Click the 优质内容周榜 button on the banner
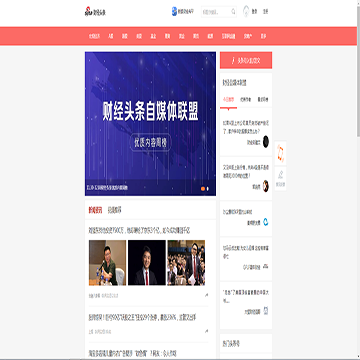The width and height of the screenshot is (360, 360). (150, 143)
